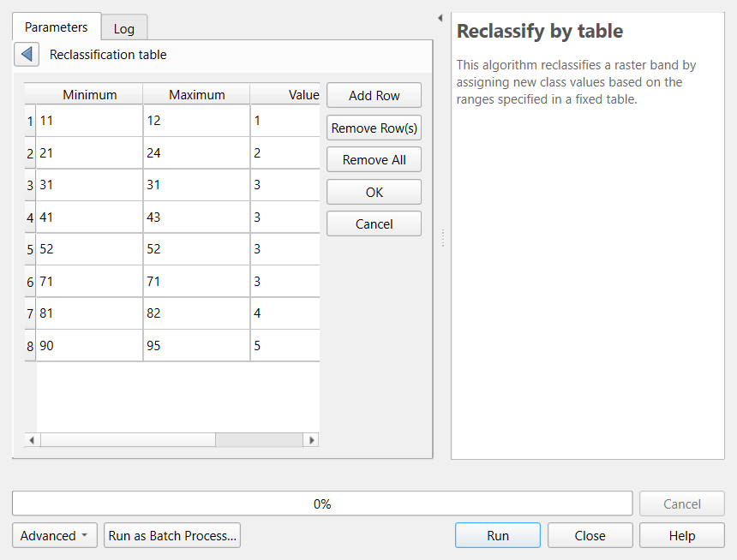Click the Value cell containing 2
This screenshot has width=737, height=560.
[x=285, y=153]
